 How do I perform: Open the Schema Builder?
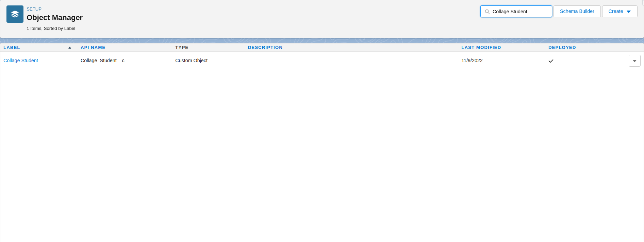point(577,12)
